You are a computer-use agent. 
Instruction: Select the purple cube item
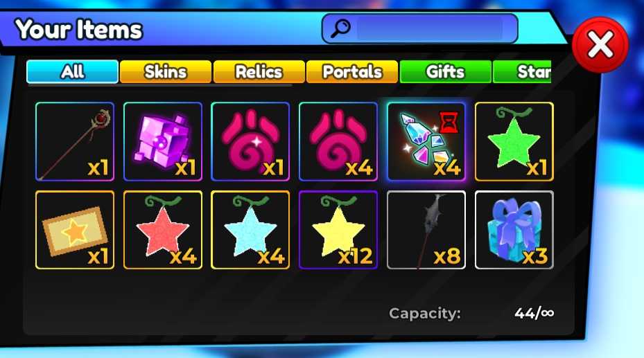163,141
